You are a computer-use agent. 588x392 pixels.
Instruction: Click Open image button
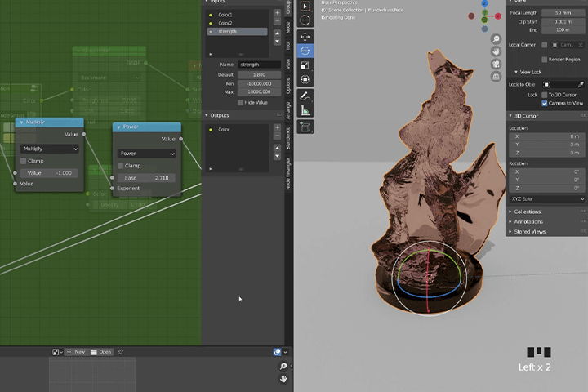[101, 352]
